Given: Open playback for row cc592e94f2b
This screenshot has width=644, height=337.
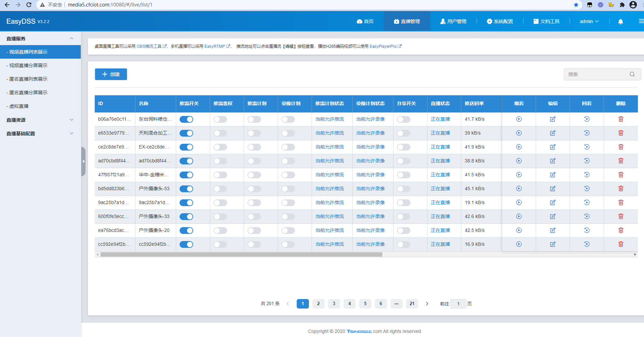Looking at the screenshot, I should point(587,244).
